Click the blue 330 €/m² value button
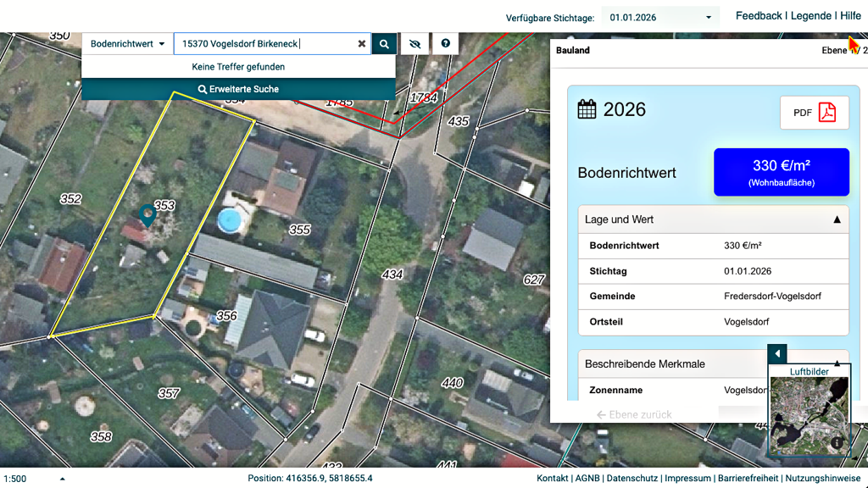The width and height of the screenshot is (868, 488). tap(781, 172)
